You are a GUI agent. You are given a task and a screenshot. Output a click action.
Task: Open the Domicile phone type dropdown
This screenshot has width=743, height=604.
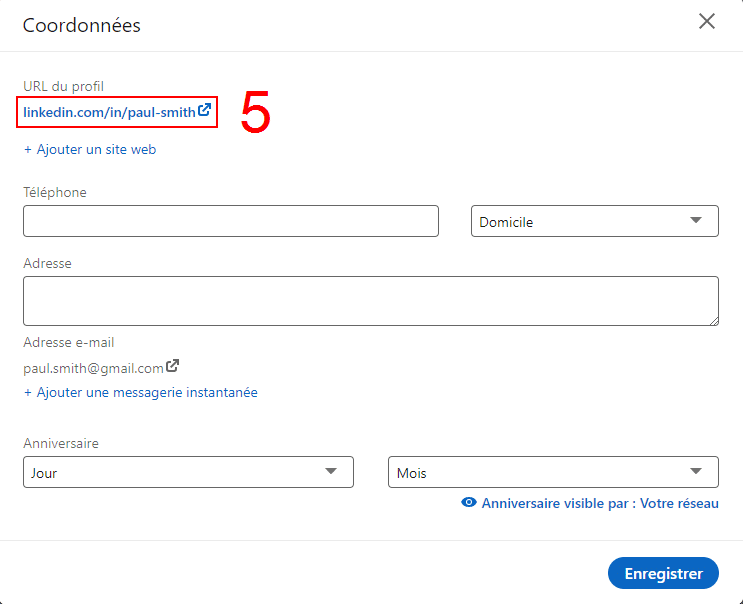point(594,222)
